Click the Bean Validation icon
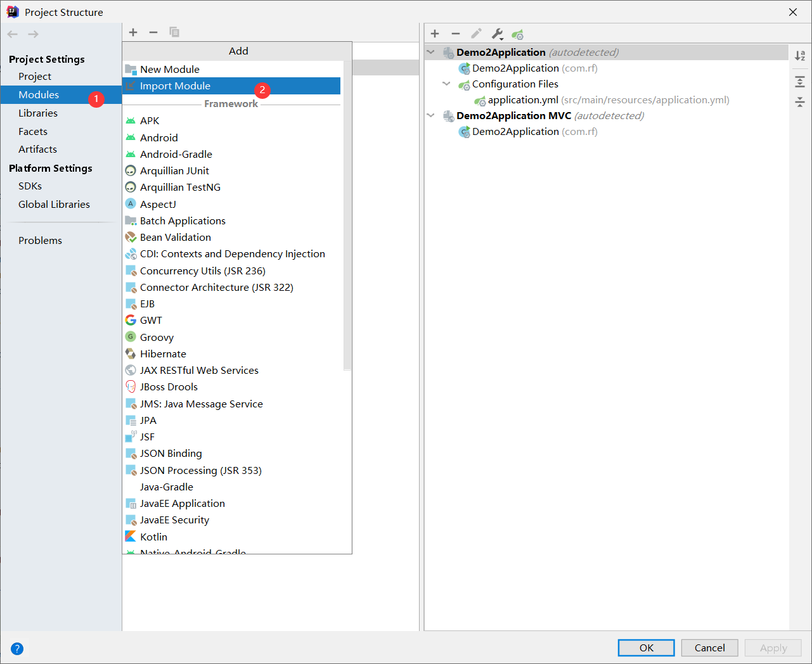 point(131,237)
